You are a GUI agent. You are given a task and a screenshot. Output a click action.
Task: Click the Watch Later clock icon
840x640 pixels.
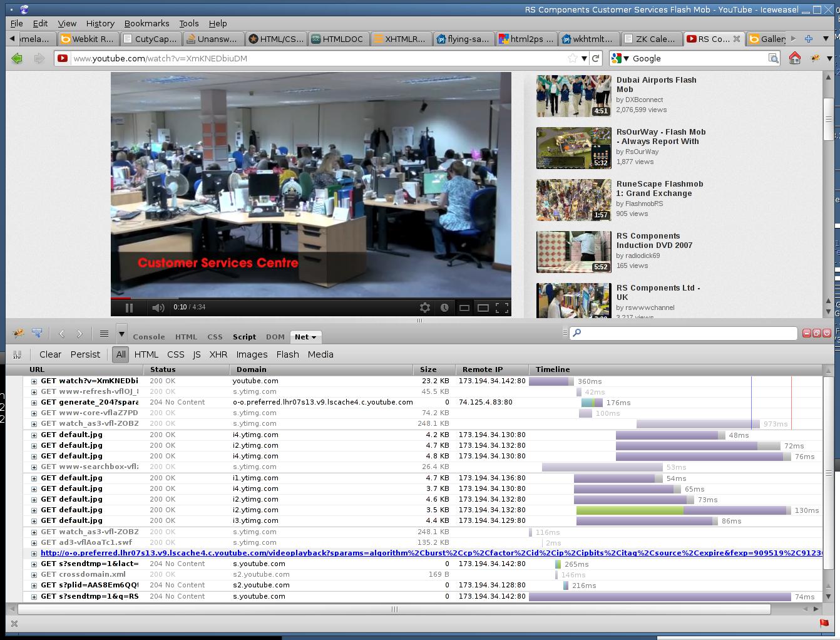coord(444,307)
